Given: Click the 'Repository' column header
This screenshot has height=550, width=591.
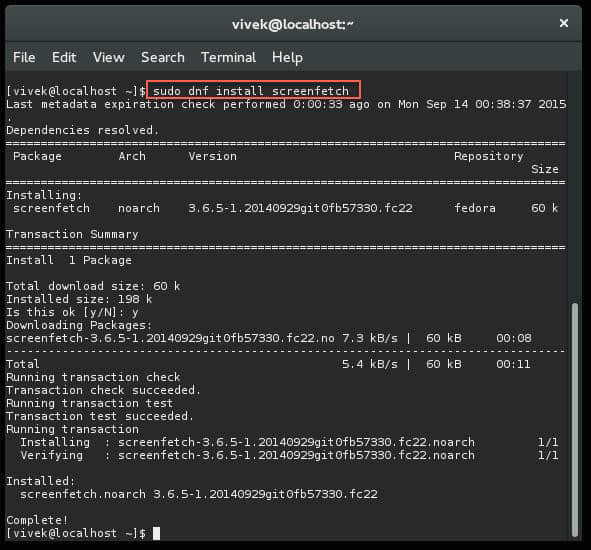Looking at the screenshot, I should (488, 156).
